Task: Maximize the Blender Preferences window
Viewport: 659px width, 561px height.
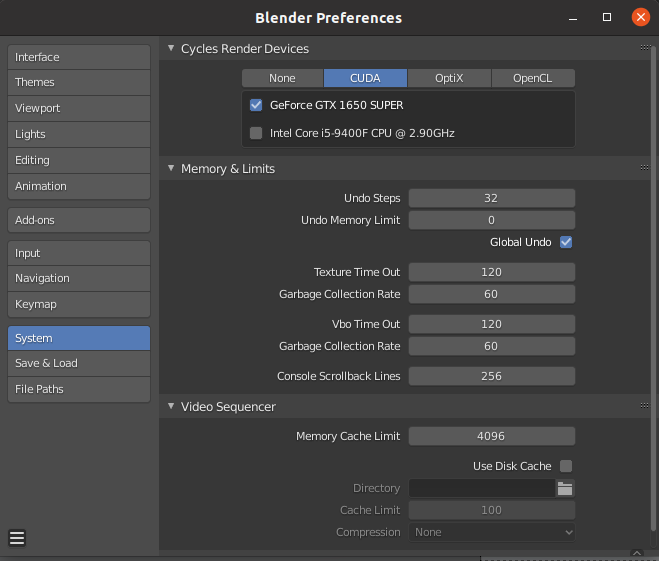Action: [x=606, y=17]
